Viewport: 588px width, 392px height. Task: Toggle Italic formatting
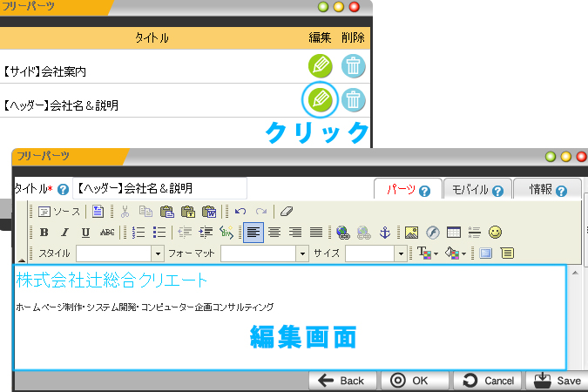click(x=64, y=233)
